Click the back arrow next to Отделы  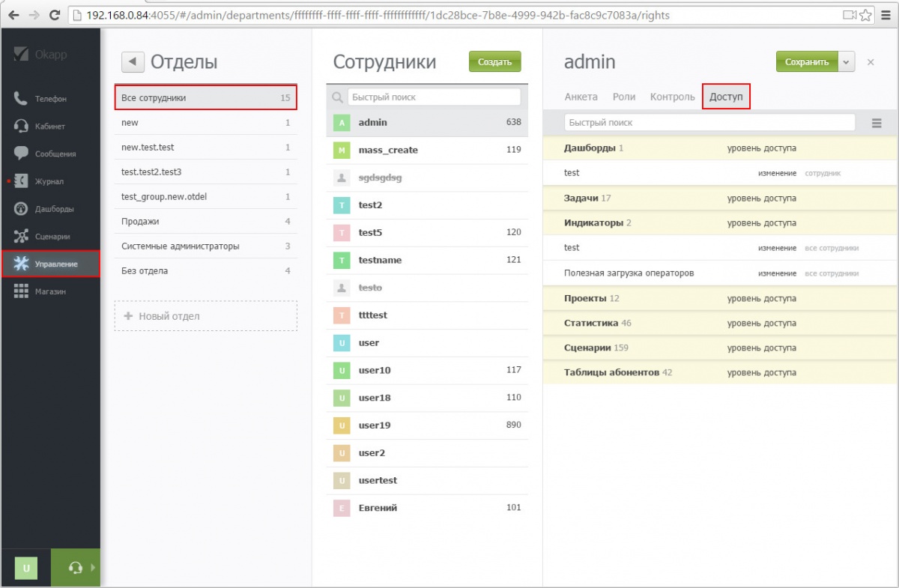[x=133, y=61]
